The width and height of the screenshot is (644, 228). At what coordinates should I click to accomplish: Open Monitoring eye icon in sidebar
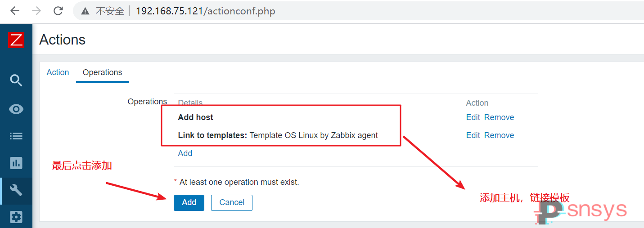tap(16, 109)
